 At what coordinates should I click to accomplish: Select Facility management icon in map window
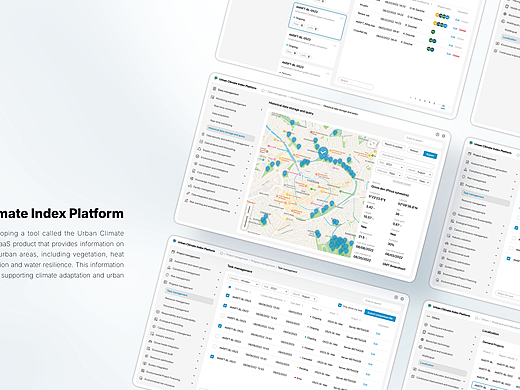coord(190,186)
